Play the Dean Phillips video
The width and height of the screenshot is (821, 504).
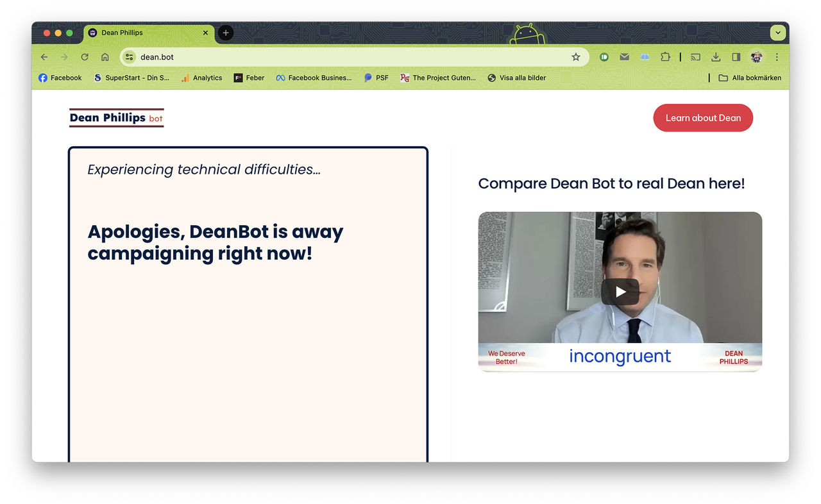point(620,292)
